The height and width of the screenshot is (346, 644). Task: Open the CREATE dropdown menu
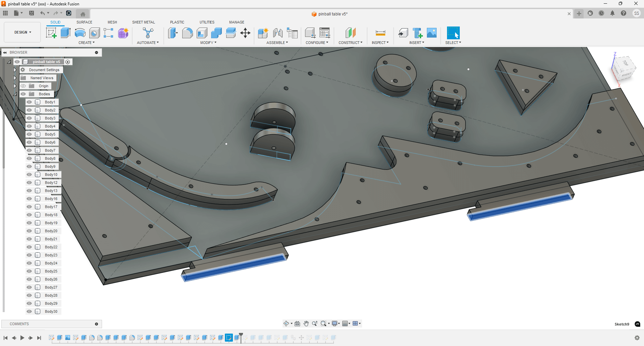[x=87, y=43]
